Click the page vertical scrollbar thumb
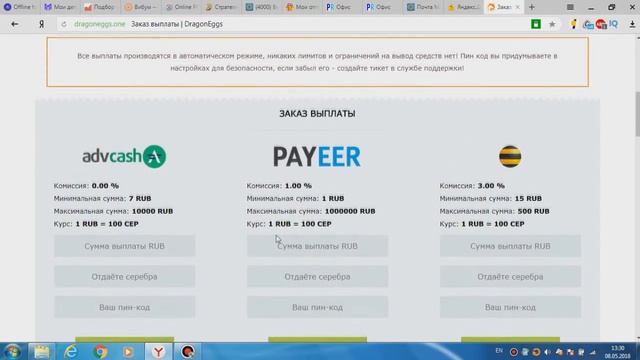The width and height of the screenshot is (640, 360). (x=637, y=114)
